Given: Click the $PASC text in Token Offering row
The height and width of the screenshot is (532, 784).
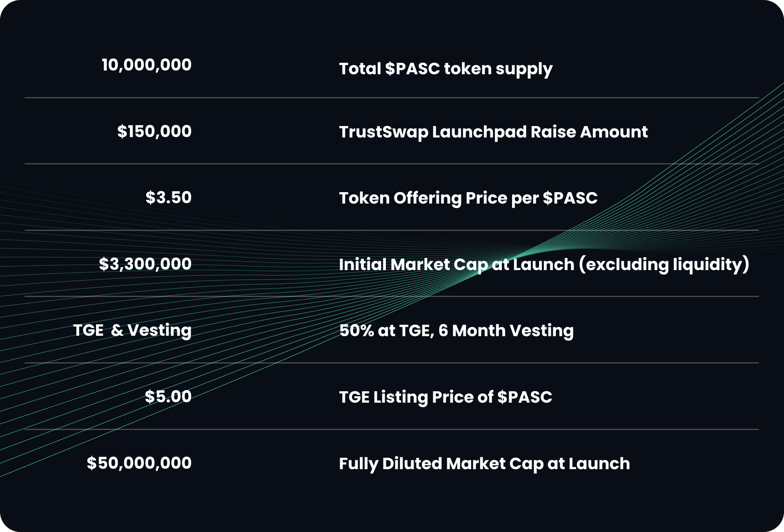Looking at the screenshot, I should pos(570,198).
